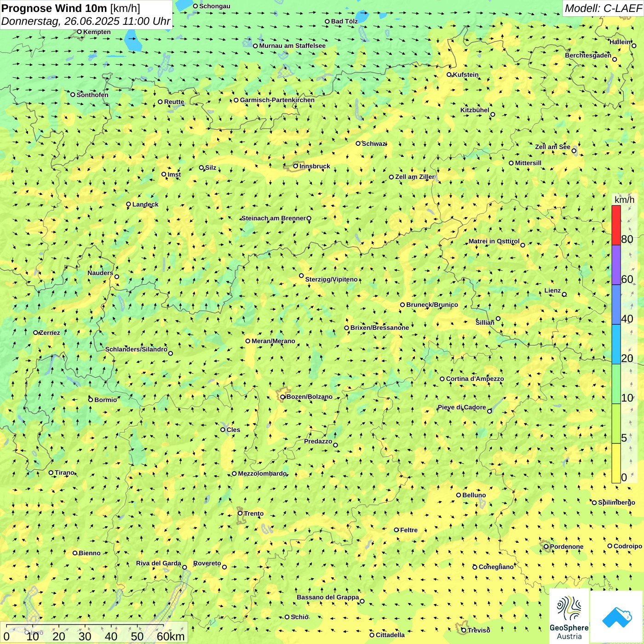Click the 'Schwaz' label

pyautogui.click(x=374, y=144)
